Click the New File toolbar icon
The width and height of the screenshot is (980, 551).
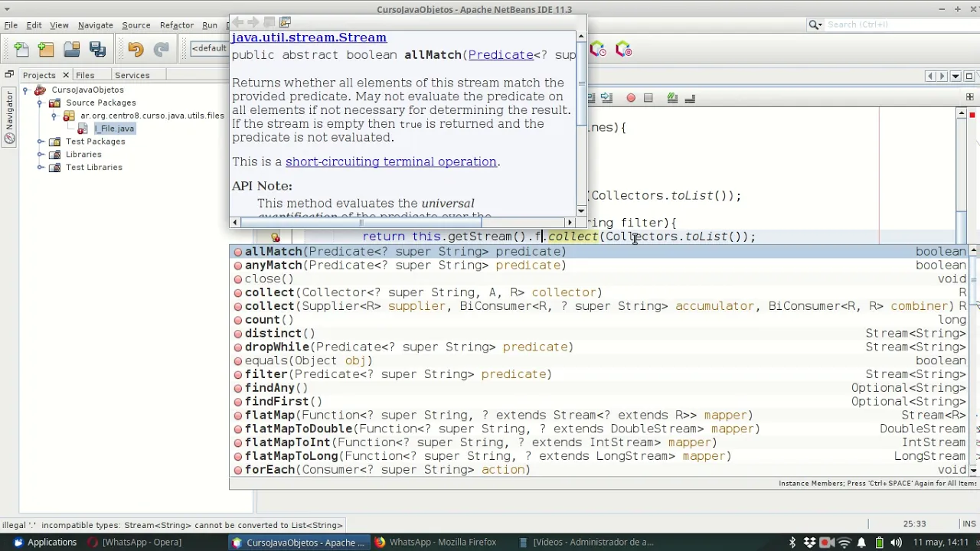coord(21,50)
